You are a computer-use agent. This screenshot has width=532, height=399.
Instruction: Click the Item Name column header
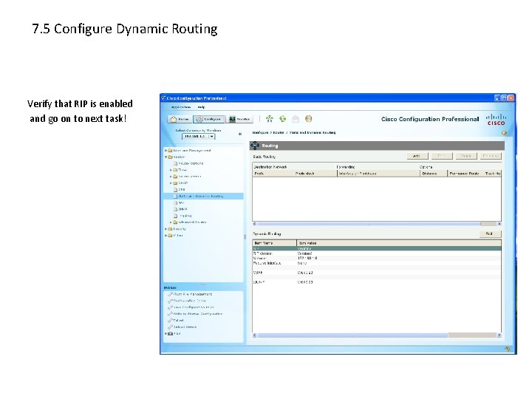(274, 243)
